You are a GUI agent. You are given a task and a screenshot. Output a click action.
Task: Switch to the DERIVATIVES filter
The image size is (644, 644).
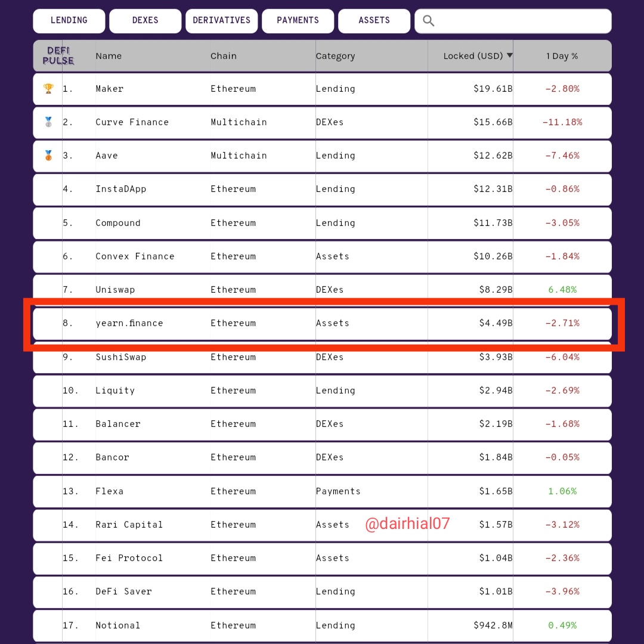[221, 20]
